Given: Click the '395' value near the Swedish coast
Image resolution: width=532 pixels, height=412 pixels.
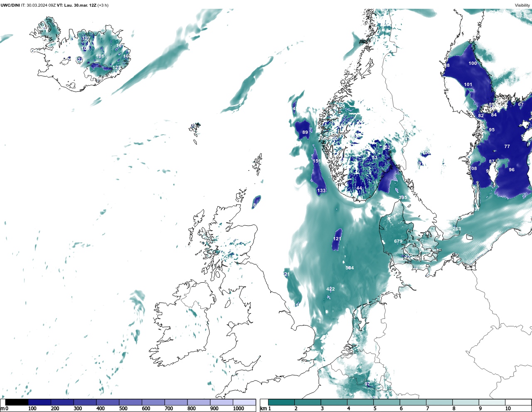Looking at the screenshot, I should [x=403, y=197].
